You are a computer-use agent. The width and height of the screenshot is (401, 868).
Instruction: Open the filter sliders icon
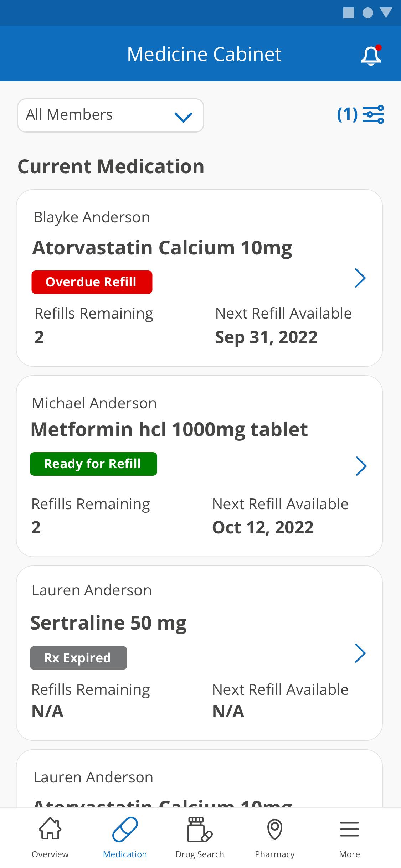pos(373,114)
